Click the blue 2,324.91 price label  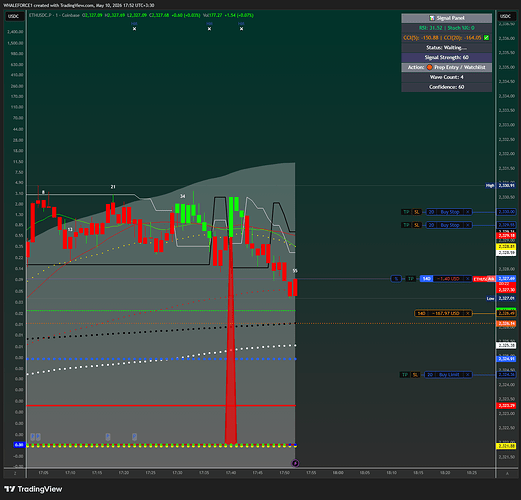coord(506,359)
